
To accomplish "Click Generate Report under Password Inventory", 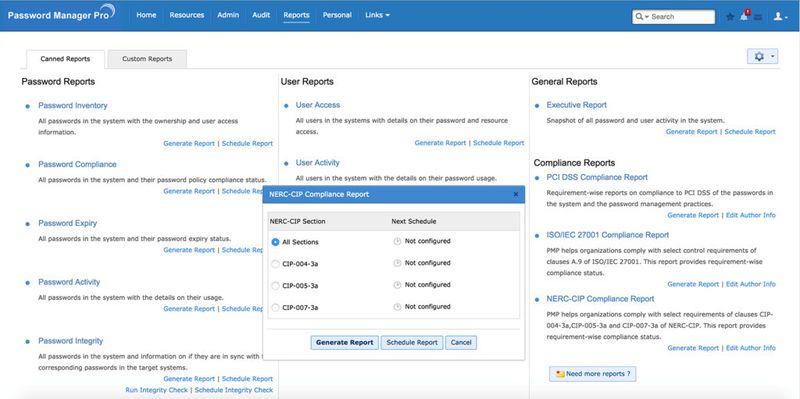I will coord(189,144).
